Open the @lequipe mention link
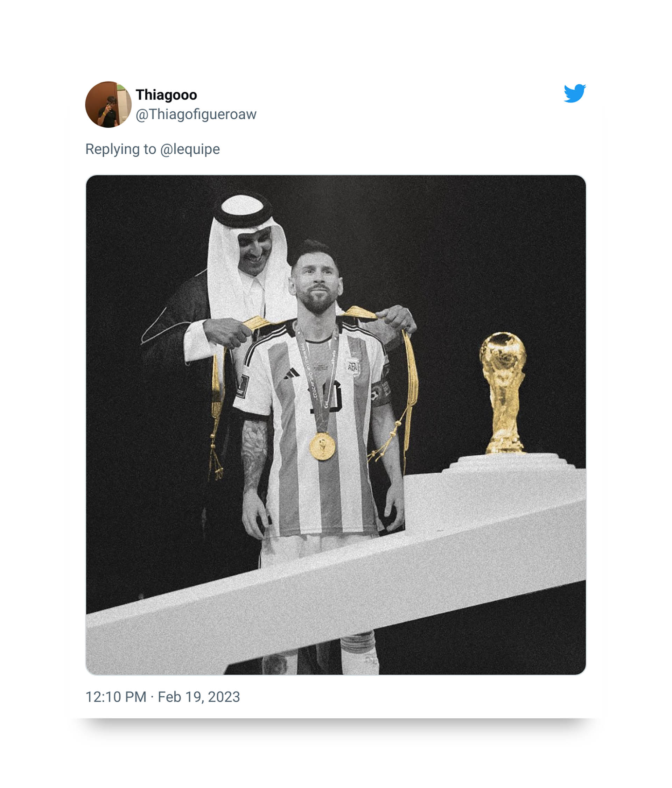This screenshot has width=672, height=788. point(190,149)
